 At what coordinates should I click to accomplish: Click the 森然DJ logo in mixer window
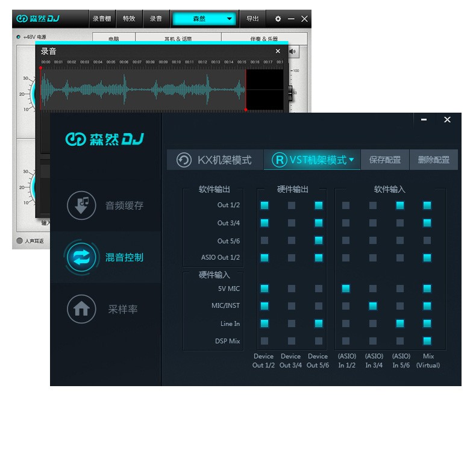[x=105, y=139]
